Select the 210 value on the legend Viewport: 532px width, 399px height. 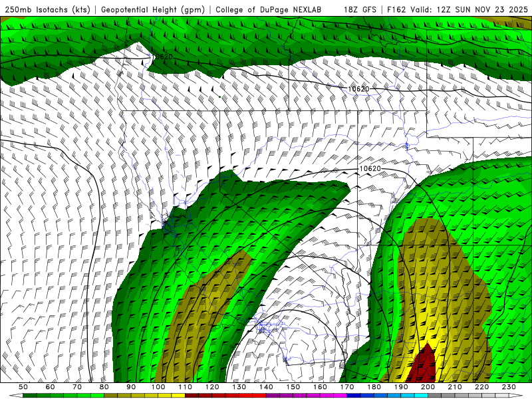coord(456,387)
